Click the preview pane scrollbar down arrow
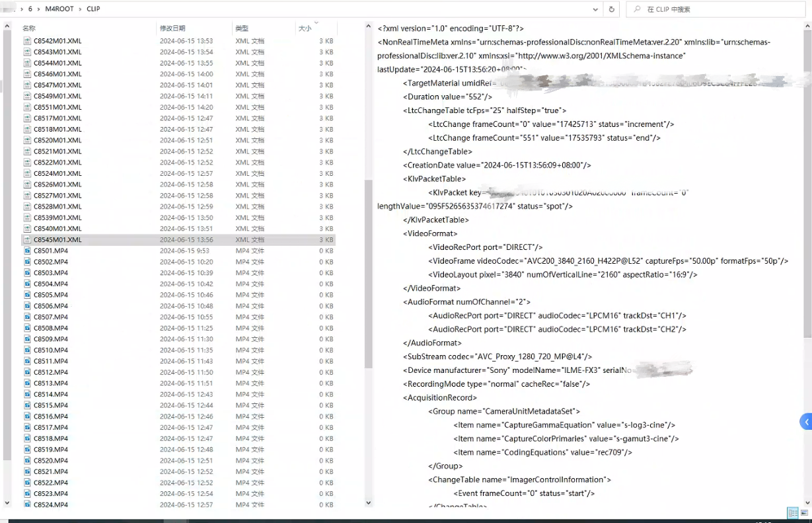 click(807, 503)
